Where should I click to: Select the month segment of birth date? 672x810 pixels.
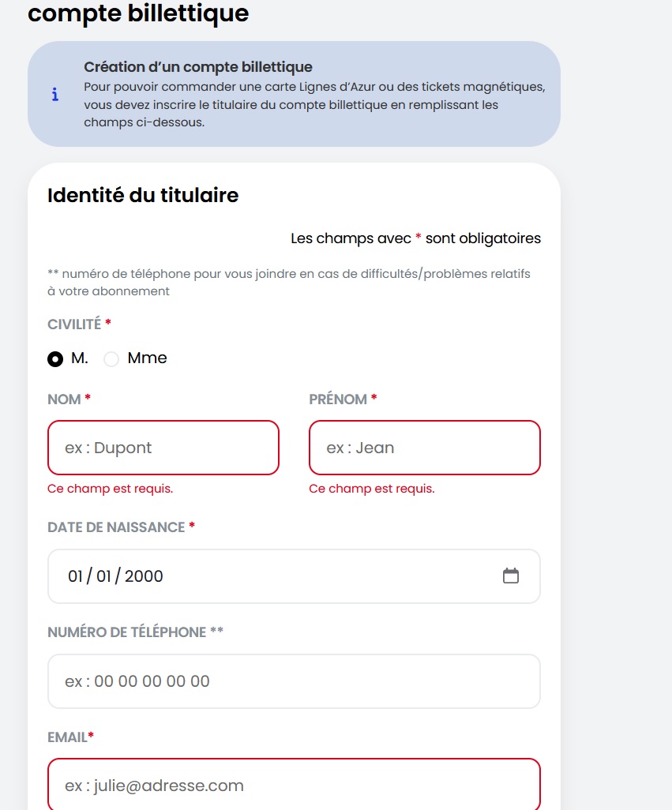[103, 576]
